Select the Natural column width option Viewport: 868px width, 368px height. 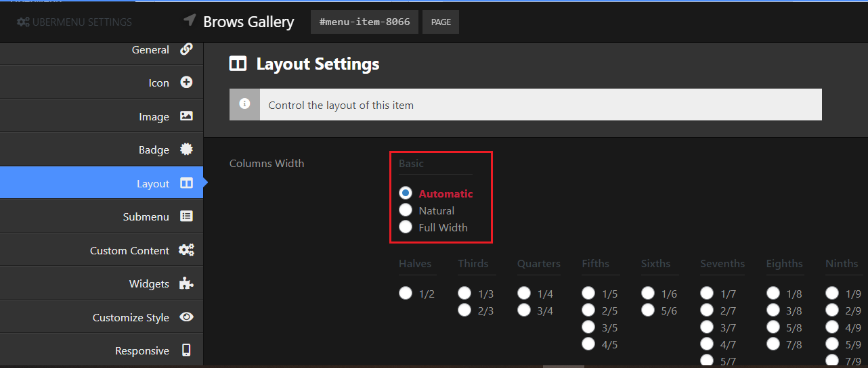[x=406, y=210]
